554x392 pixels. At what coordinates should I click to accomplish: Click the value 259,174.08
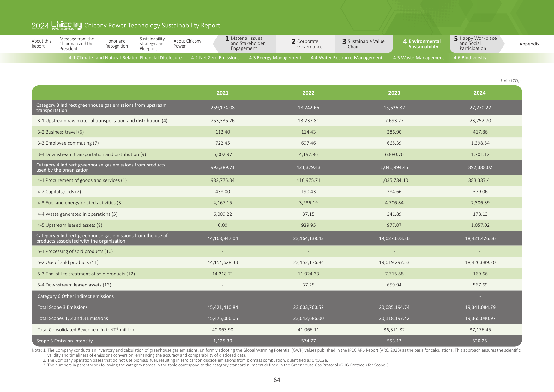click(x=223, y=108)
